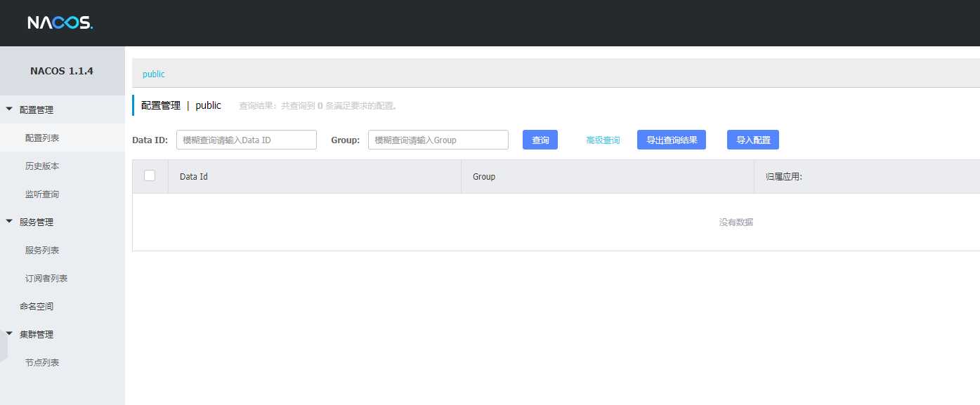Focus the Group search field

point(438,140)
